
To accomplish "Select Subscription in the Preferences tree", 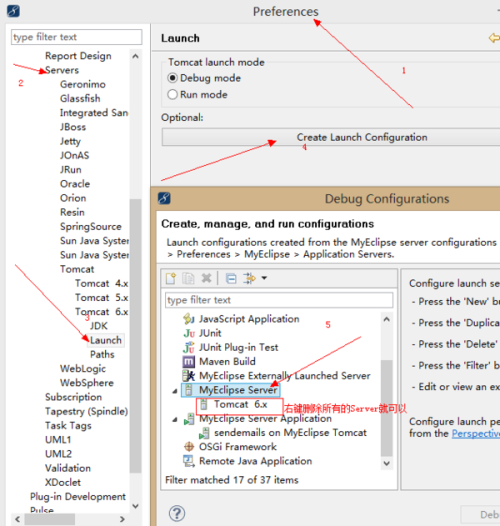I will [x=73, y=397].
